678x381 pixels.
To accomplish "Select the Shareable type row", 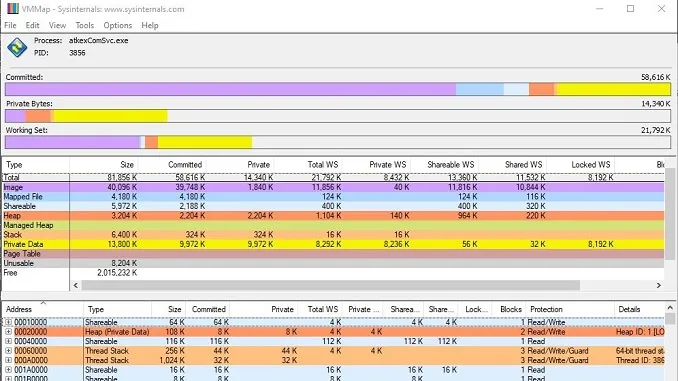I will [333, 206].
